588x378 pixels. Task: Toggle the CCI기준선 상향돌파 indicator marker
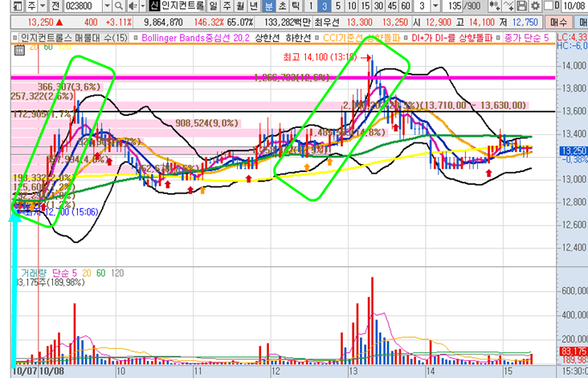[316, 38]
